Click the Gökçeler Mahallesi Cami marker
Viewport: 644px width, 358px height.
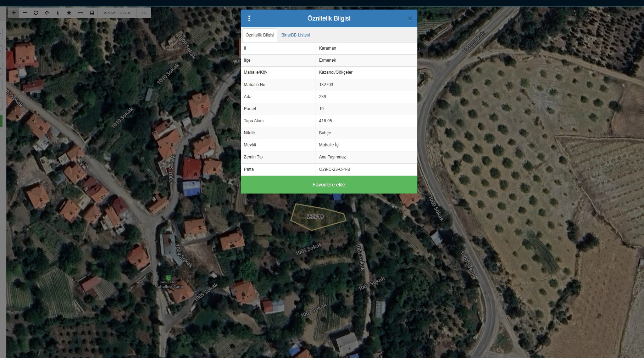coord(169,278)
